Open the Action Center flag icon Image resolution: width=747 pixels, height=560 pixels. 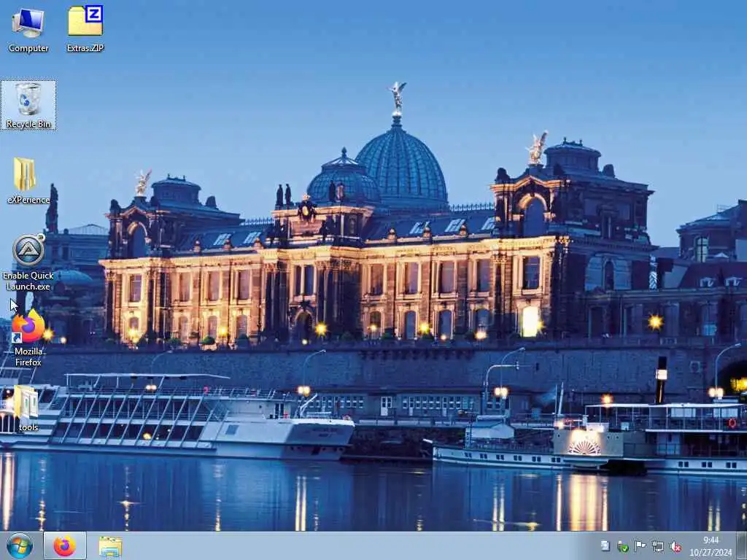coord(640,546)
